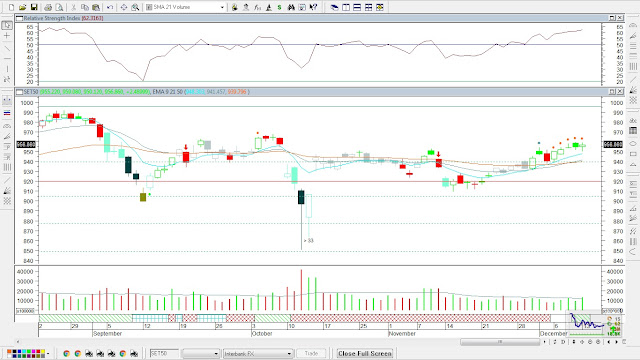
Task: Copy using the toolbar Copy icon
Action: [84, 7]
